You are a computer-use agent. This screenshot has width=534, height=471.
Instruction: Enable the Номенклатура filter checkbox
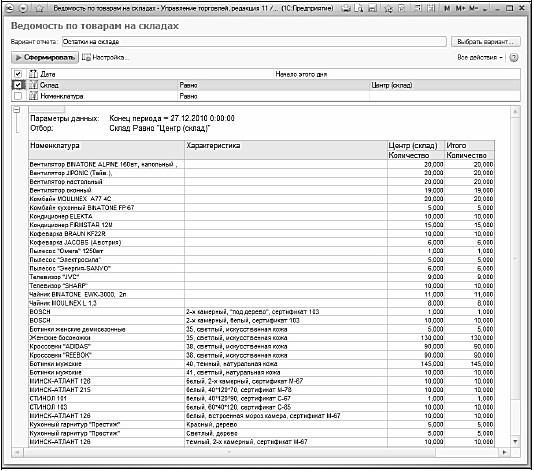18,96
